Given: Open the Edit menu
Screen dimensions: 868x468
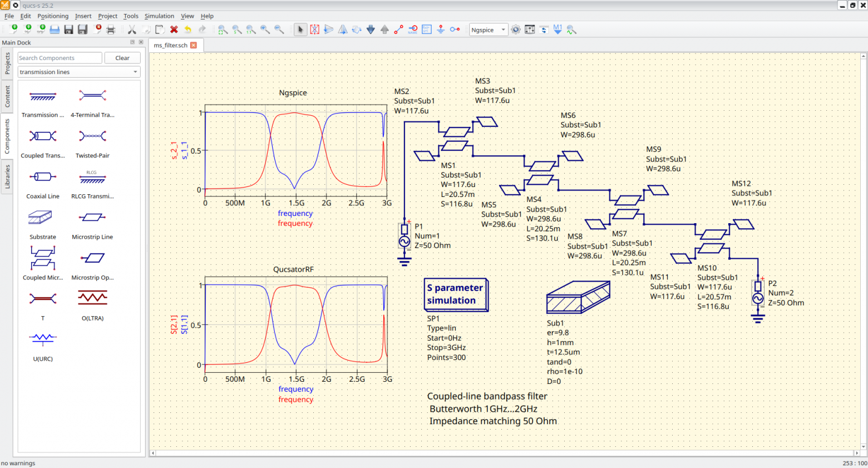Looking at the screenshot, I should (26, 16).
